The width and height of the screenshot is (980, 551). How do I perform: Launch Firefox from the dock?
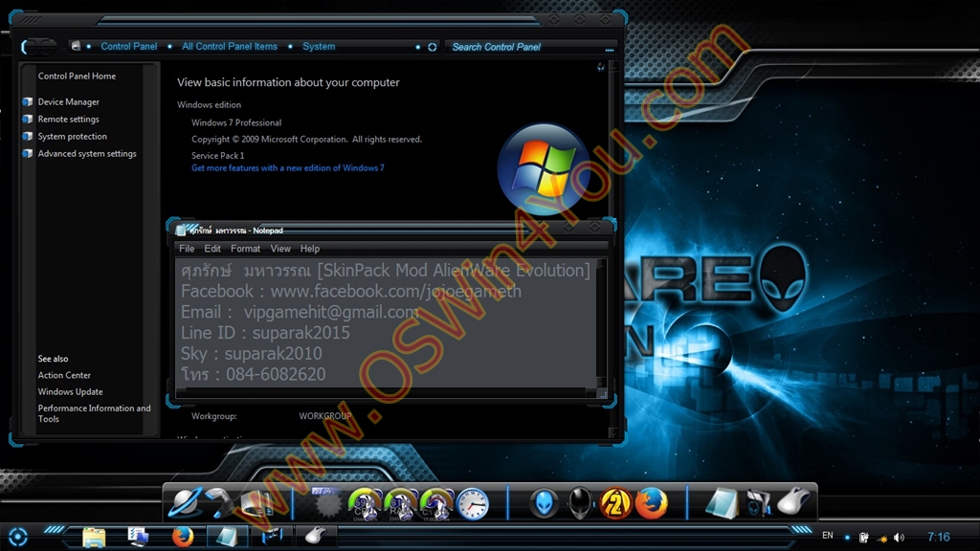click(x=651, y=503)
